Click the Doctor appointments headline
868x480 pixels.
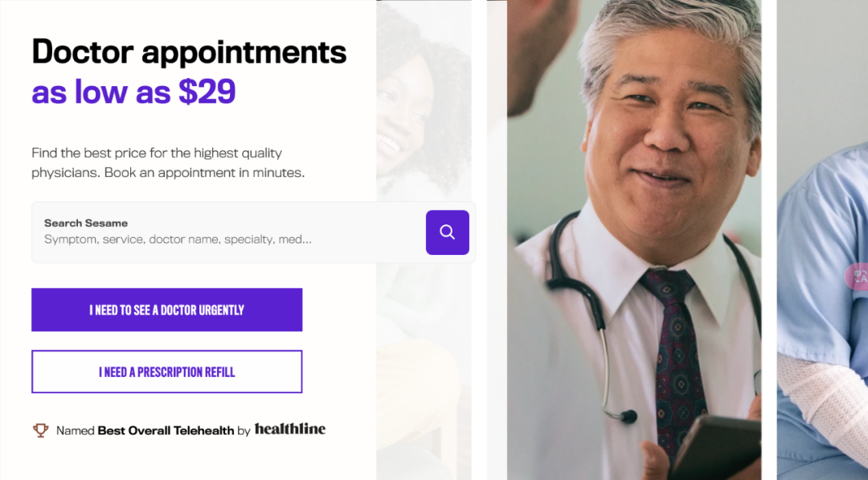[x=189, y=52]
